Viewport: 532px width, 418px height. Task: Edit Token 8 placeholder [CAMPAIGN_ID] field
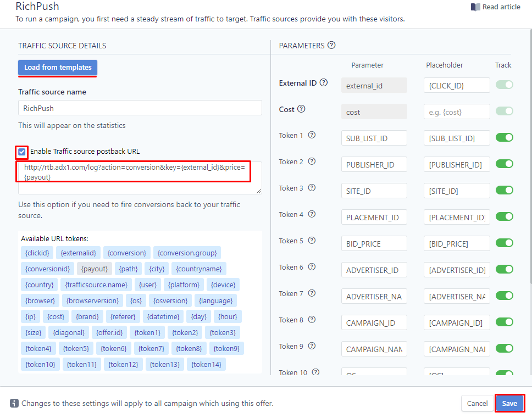tap(457, 322)
